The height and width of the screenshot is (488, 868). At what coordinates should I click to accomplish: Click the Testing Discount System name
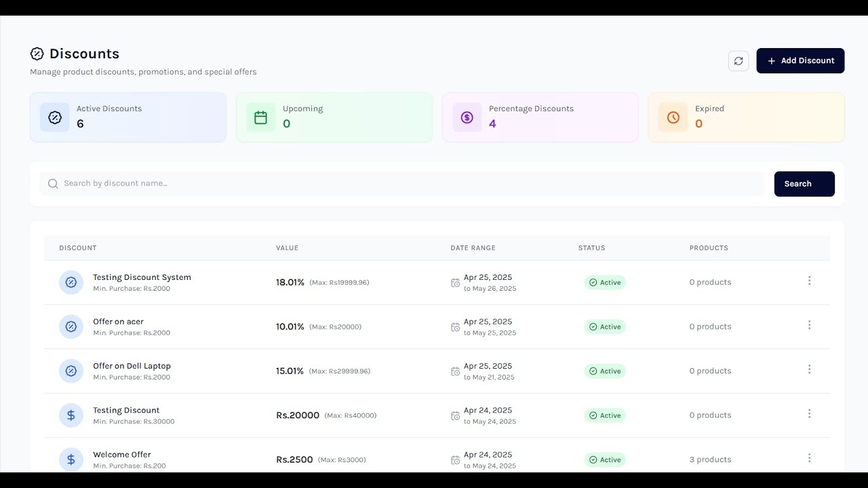(x=142, y=277)
